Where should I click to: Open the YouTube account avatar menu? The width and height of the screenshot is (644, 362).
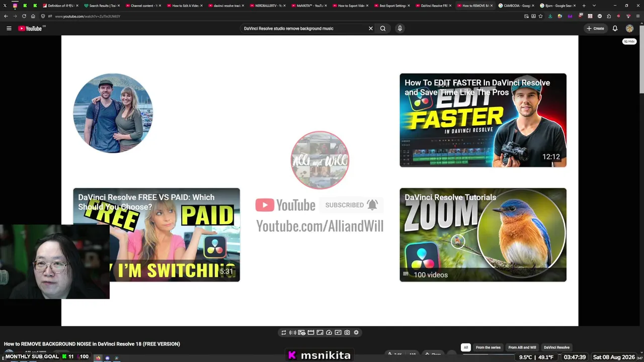click(629, 29)
